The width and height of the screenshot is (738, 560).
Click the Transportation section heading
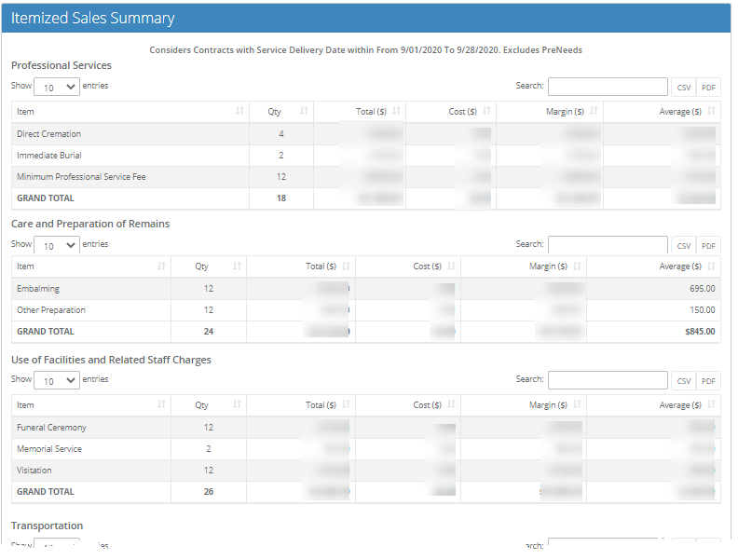click(x=48, y=526)
